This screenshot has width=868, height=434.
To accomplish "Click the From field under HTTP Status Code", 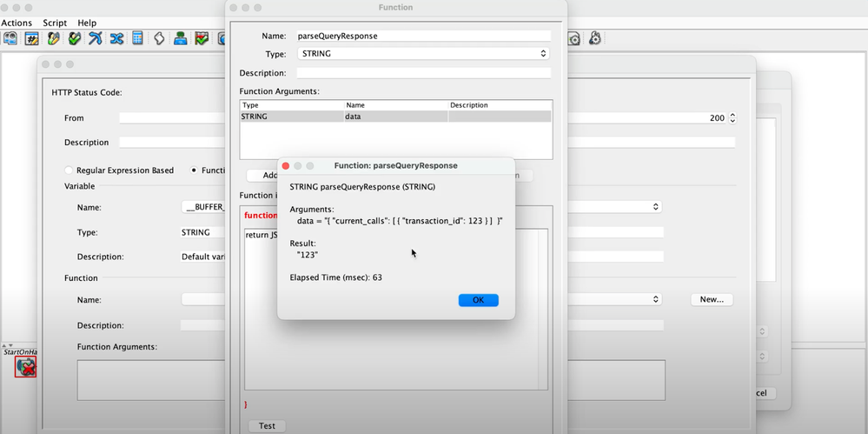I will [x=173, y=118].
